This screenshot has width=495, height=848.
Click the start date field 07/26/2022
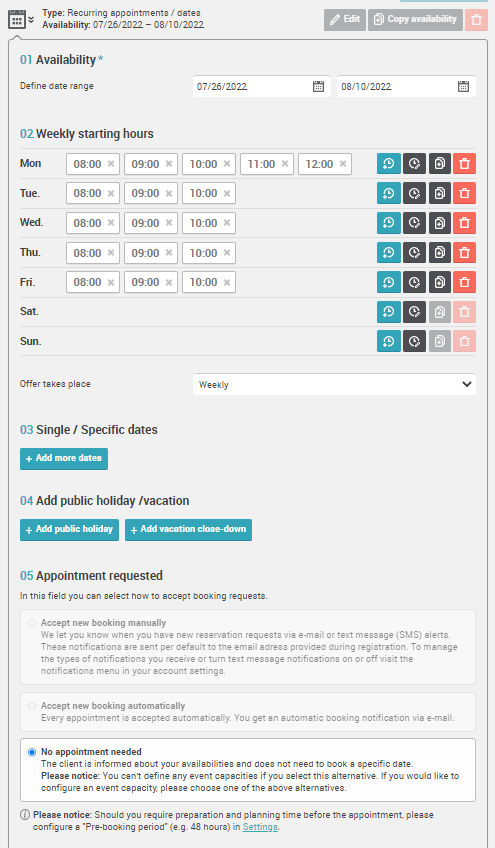[262, 87]
